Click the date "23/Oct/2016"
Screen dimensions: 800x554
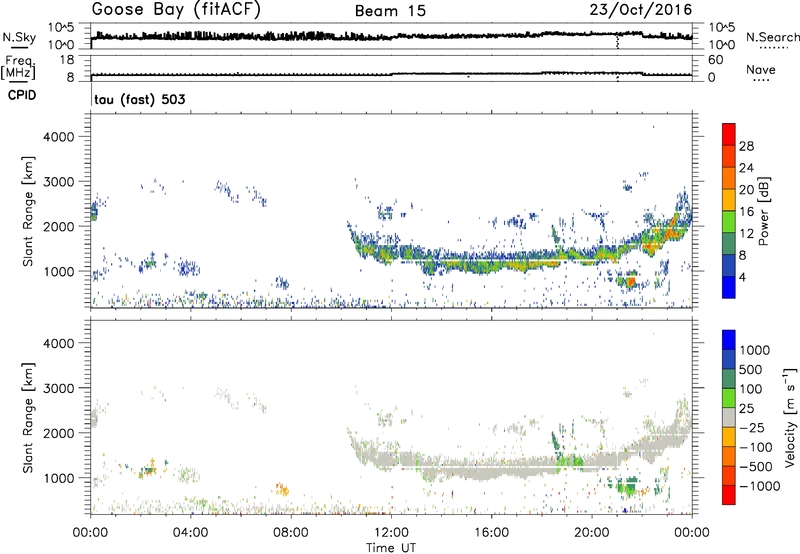tap(641, 10)
